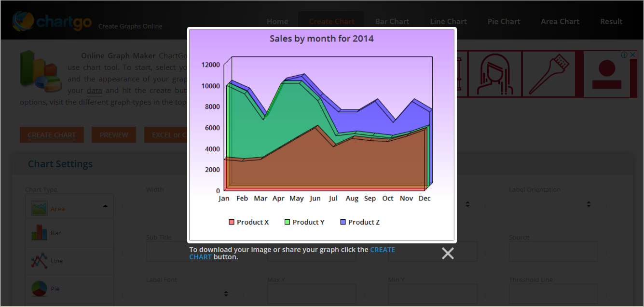644x307 pixels.
Task: Click the Product Z legend color swatch
Action: 343,222
